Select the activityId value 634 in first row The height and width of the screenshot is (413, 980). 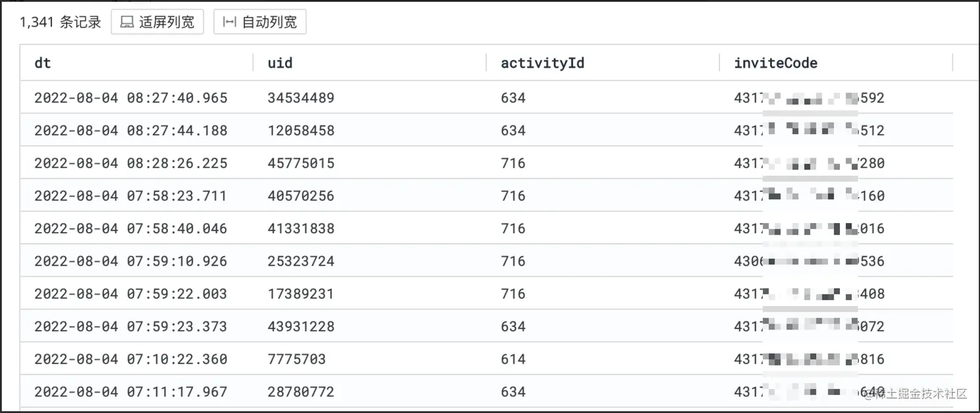tap(513, 97)
